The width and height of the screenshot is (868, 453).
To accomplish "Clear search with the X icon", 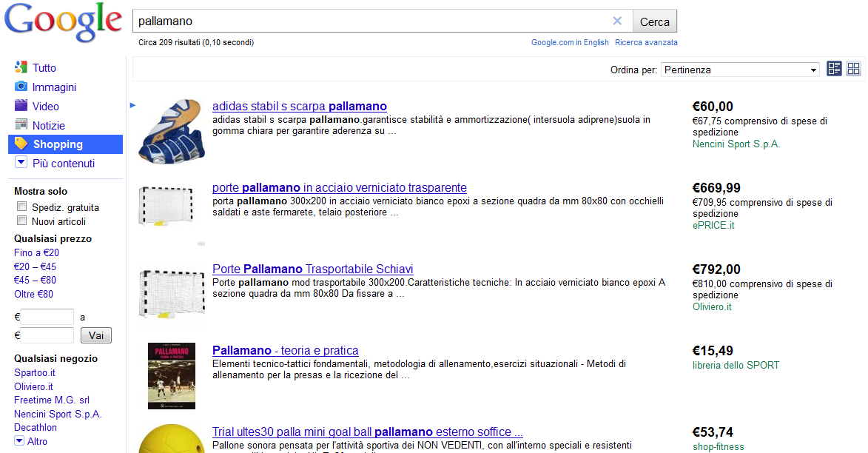I will pos(617,21).
